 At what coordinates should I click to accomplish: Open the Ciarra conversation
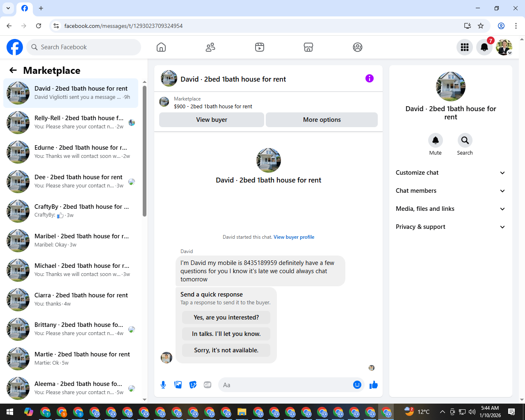pos(71,300)
